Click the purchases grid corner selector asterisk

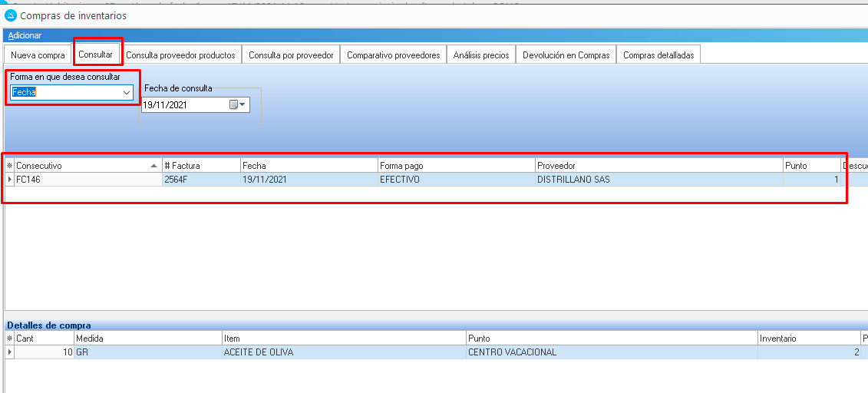point(10,166)
